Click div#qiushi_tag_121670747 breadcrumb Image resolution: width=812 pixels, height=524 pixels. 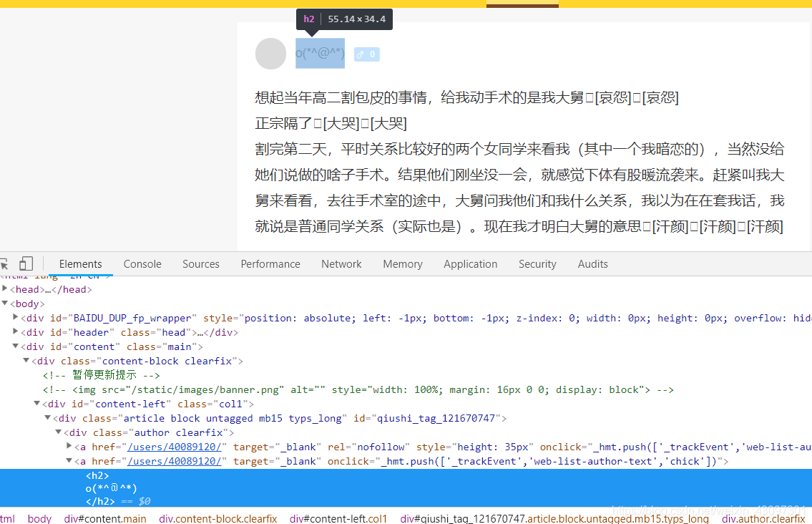pyautogui.click(x=554, y=518)
